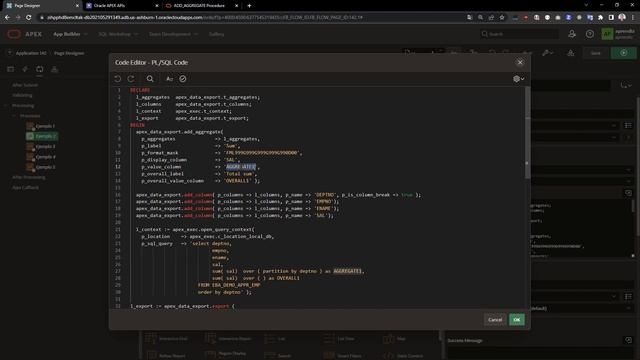
Task: Run the page with the green play button
Action: coord(624,53)
